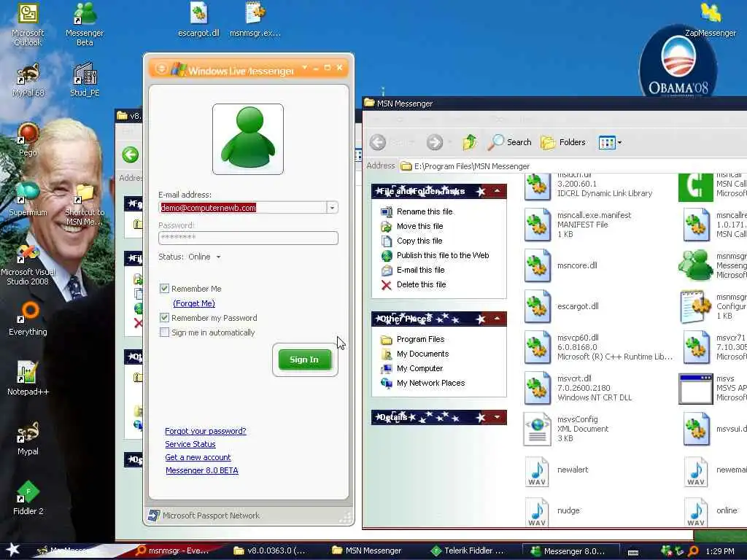Screen dimensions: 747x560
Task: Collapse the File and Folder Tasks panel
Action: click(x=497, y=191)
